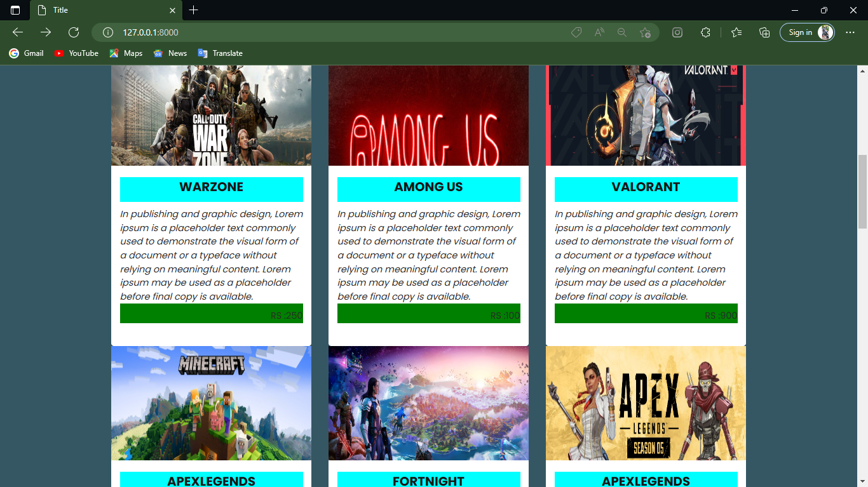
Task: Click APEXLEGENDS heading under Apex image
Action: point(646,480)
